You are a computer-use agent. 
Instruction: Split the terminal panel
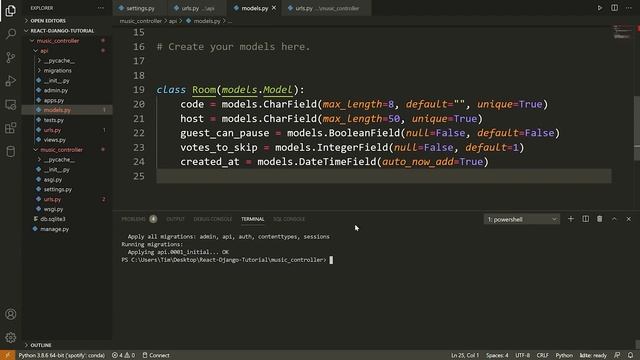[585, 219]
